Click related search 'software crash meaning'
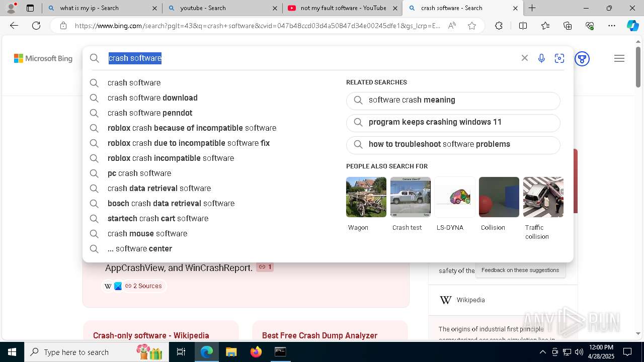 tap(453, 101)
